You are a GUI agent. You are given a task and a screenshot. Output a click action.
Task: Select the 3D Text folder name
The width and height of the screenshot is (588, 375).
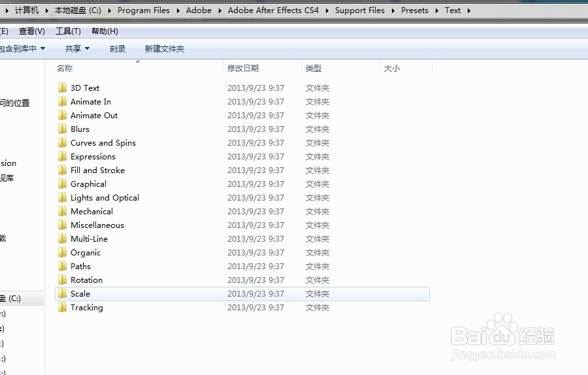pyautogui.click(x=85, y=88)
